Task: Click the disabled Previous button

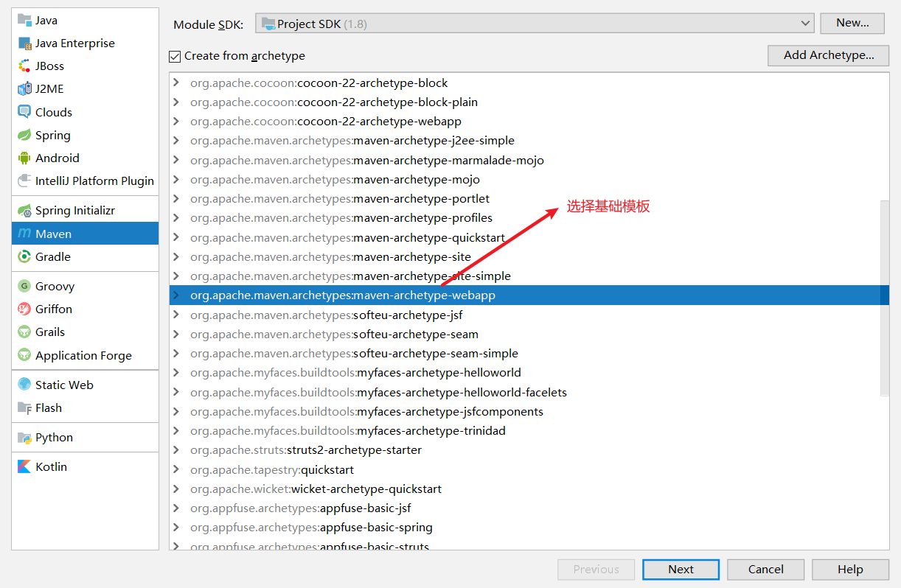Action: 596,569
